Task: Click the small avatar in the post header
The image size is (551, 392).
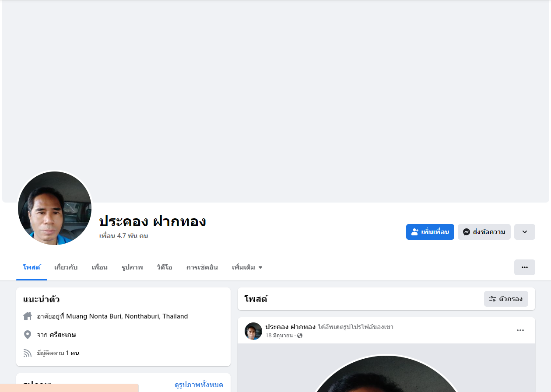Action: pos(253,331)
